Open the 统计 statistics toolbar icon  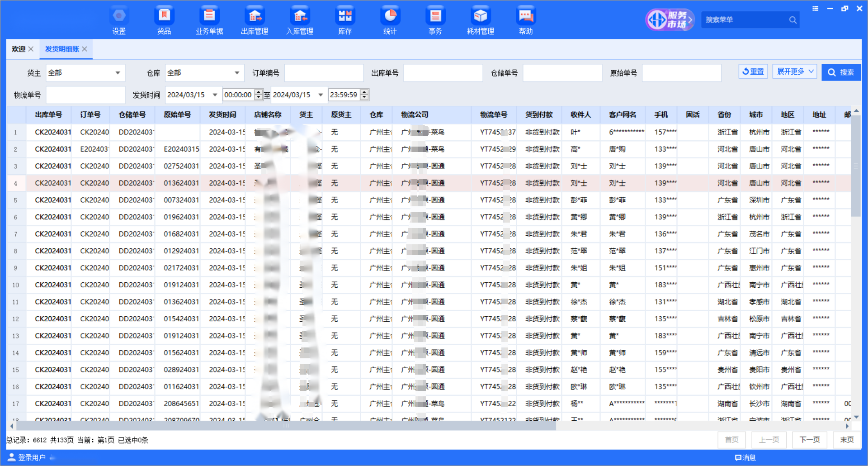[x=390, y=21]
